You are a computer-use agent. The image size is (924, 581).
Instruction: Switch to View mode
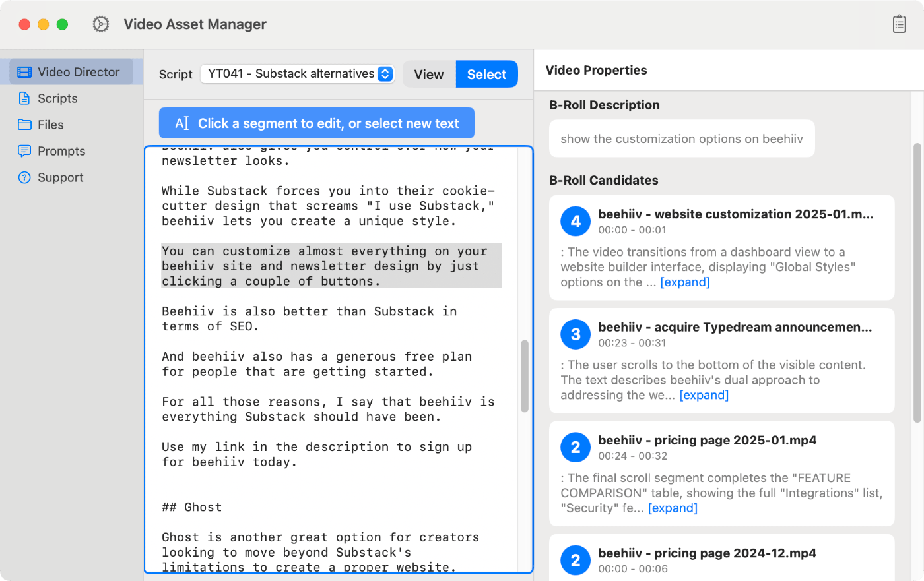(x=429, y=75)
